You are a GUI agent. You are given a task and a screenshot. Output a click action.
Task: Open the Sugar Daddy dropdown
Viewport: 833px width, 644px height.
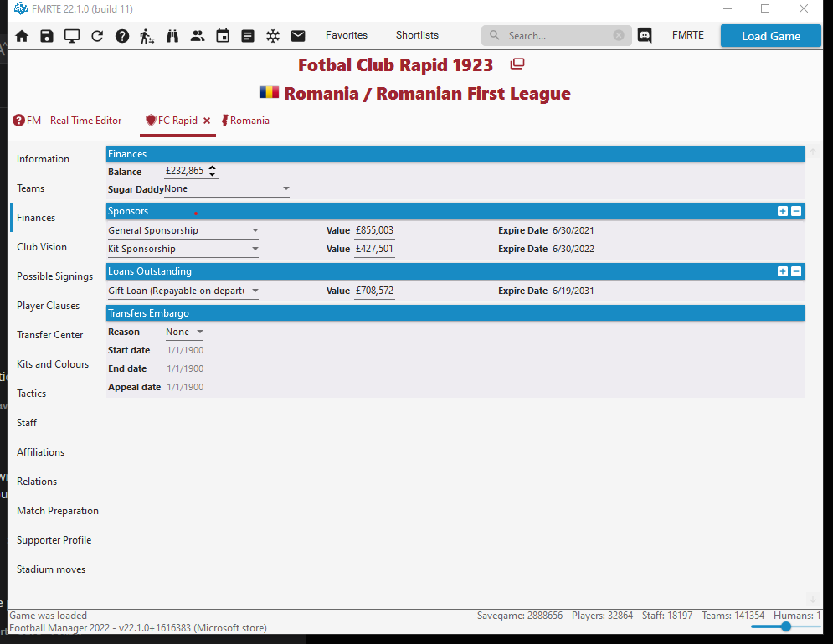(227, 188)
